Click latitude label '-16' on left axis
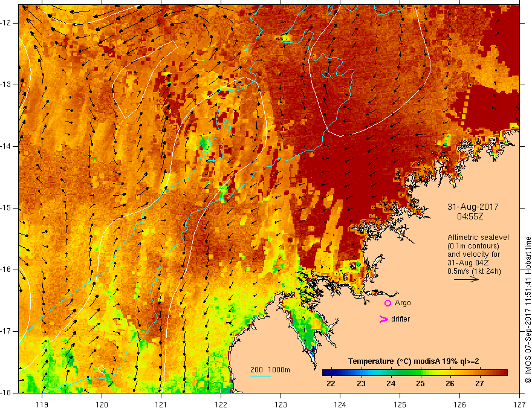532x411 pixels. tap(7, 270)
